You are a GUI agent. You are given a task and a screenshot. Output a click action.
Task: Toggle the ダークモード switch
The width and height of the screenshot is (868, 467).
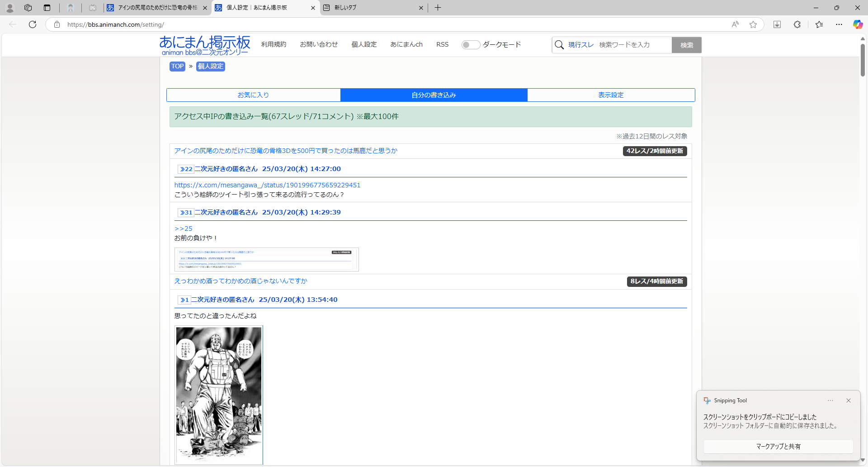tap(471, 44)
